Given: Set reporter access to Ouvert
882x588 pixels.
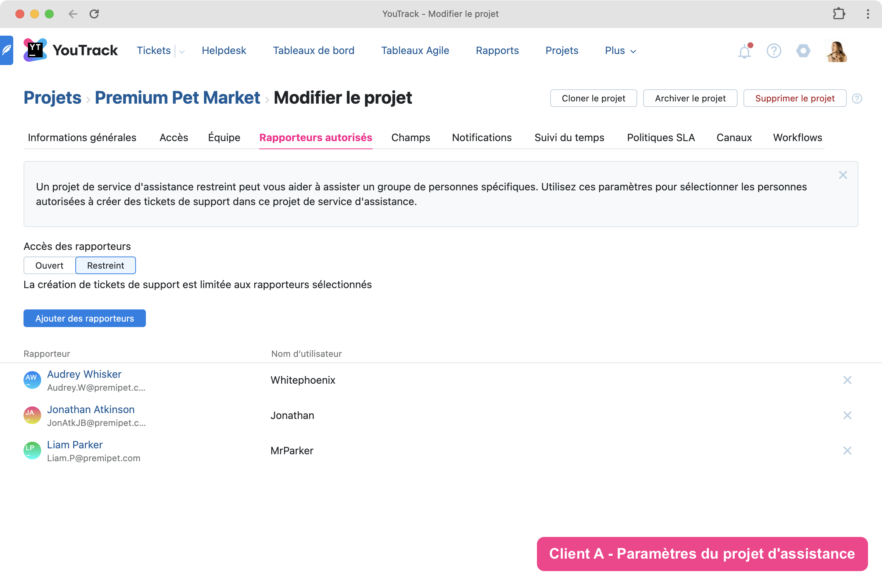Looking at the screenshot, I should [x=50, y=265].
